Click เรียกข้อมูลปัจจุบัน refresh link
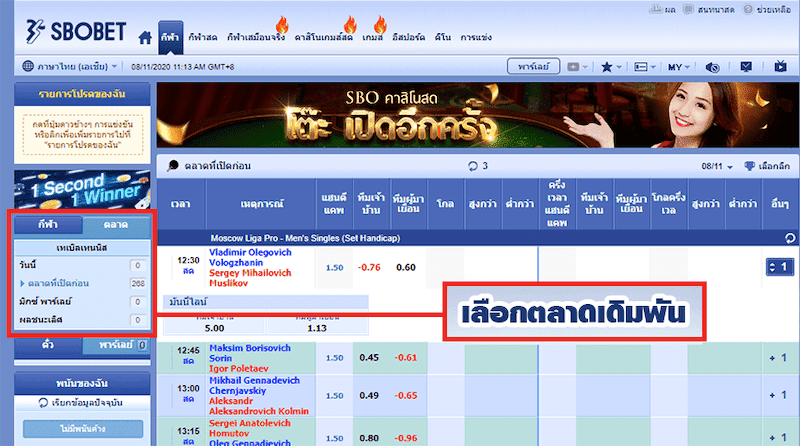This screenshot has width=800, height=446. tap(87, 403)
